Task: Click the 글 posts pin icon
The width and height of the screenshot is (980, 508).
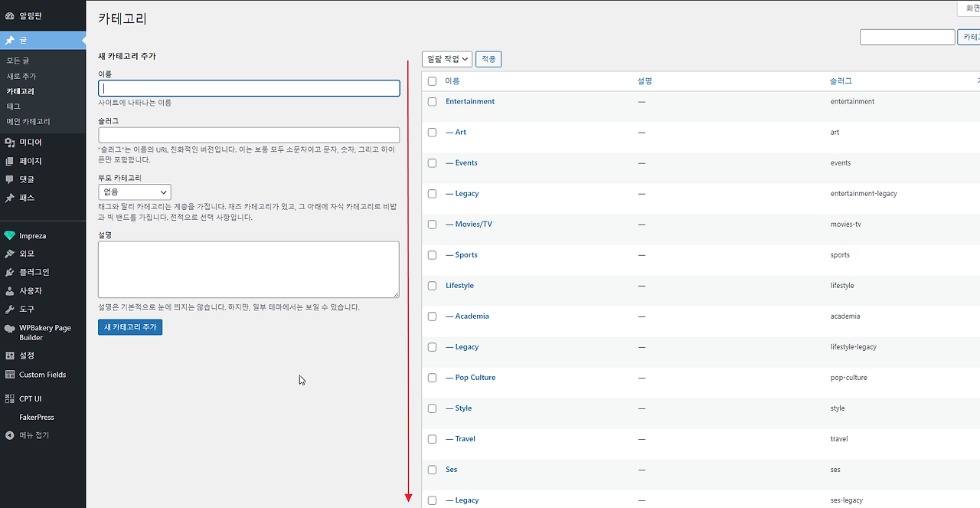Action: [10, 41]
